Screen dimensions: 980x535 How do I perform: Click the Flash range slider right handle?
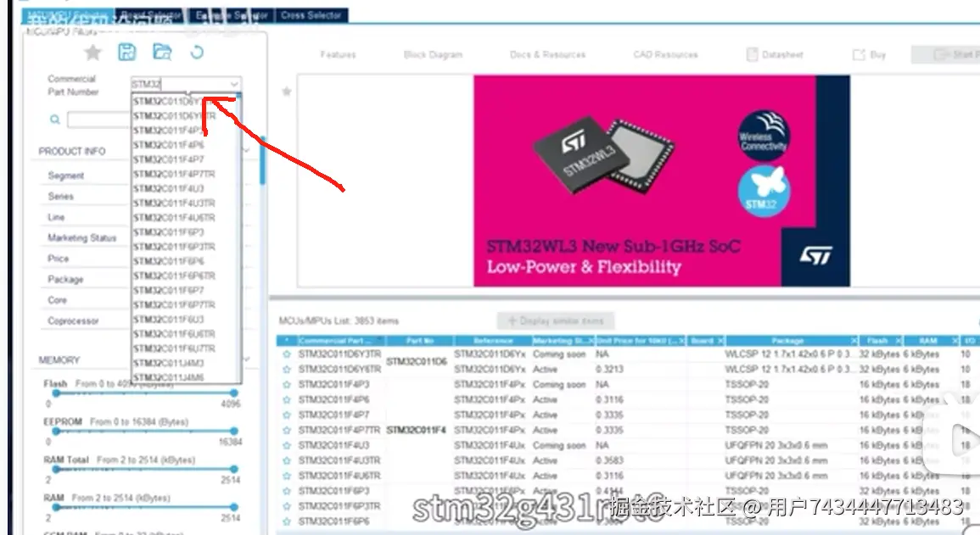[234, 393]
